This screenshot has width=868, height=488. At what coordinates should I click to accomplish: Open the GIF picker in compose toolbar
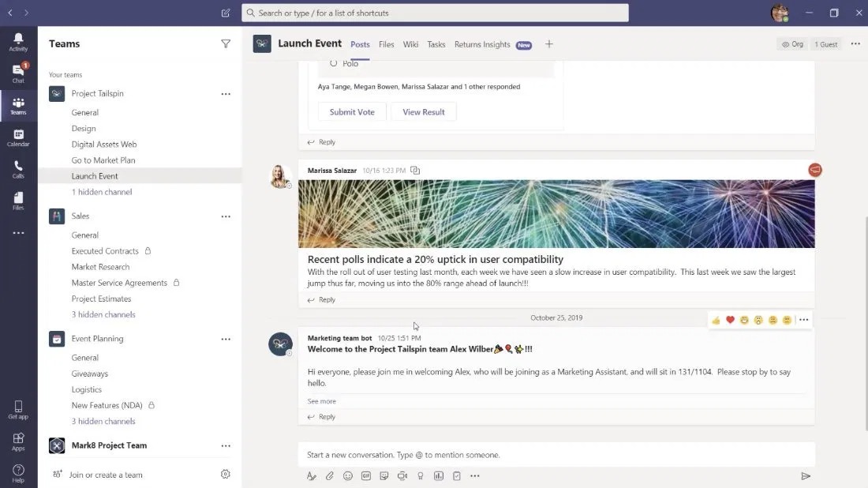click(x=366, y=476)
